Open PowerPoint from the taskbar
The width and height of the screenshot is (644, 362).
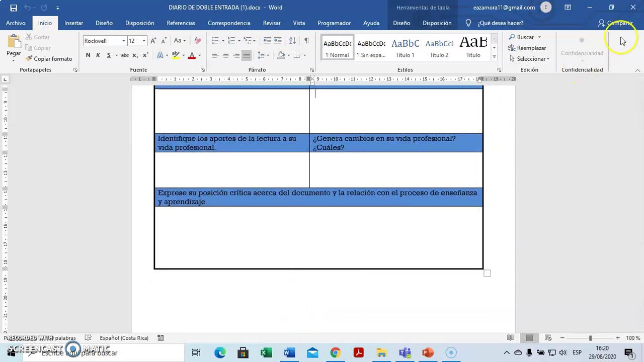pos(428,353)
